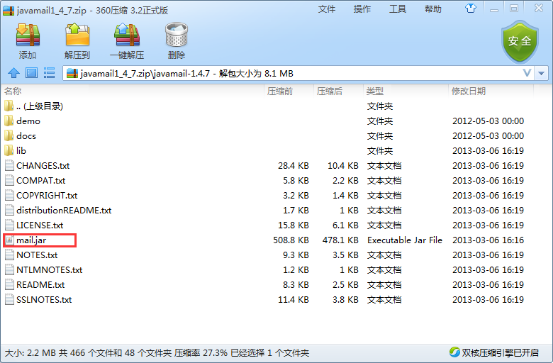This screenshot has width=553, height=363.
Task: Select SSLNOTES.txt file name
Action: (x=44, y=300)
